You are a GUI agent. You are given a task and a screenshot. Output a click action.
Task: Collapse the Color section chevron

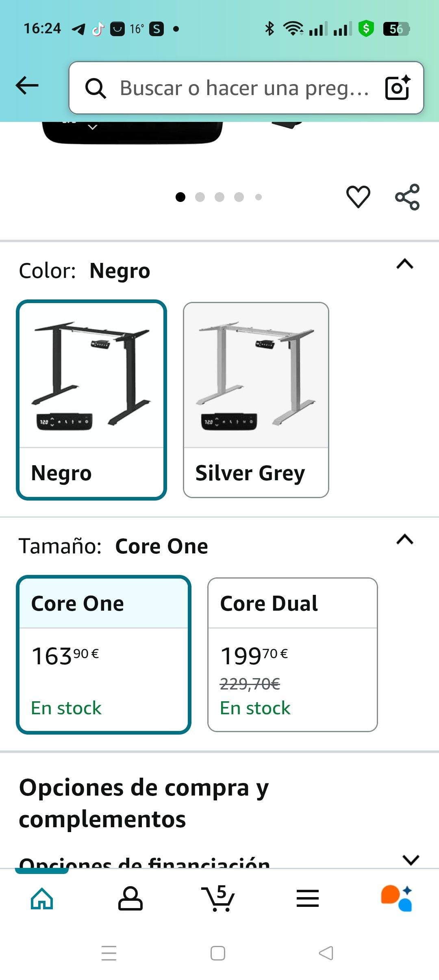coord(405,265)
